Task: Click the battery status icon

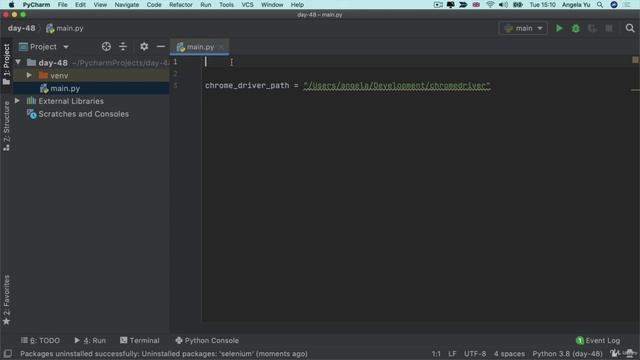Action: (518, 4)
